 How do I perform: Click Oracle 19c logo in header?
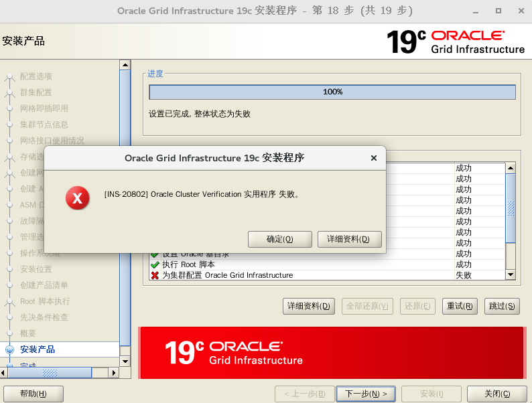456,42
